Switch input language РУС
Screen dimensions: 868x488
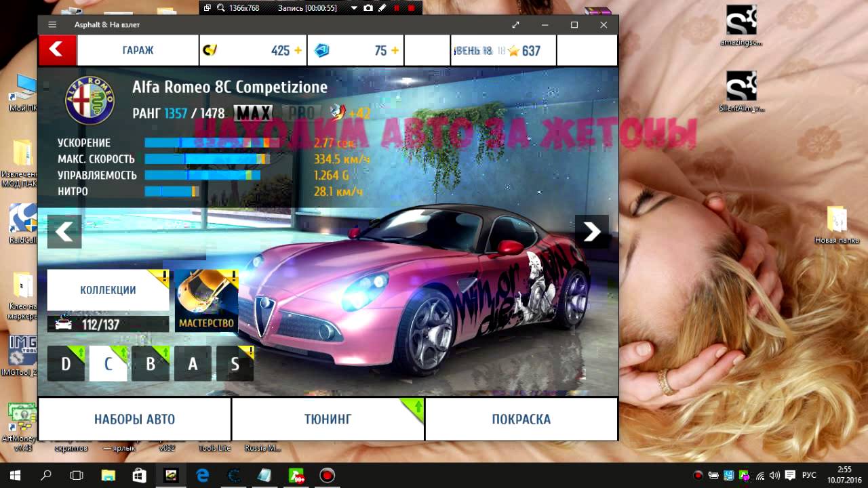tap(810, 476)
